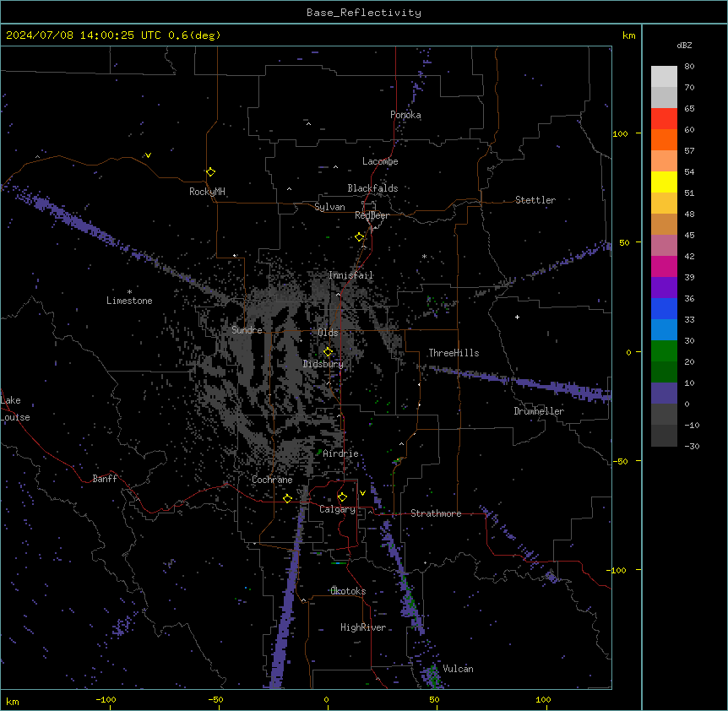Click the yellow v marker northwest of RockyMH
Screen dimensions: 728x711
click(148, 155)
